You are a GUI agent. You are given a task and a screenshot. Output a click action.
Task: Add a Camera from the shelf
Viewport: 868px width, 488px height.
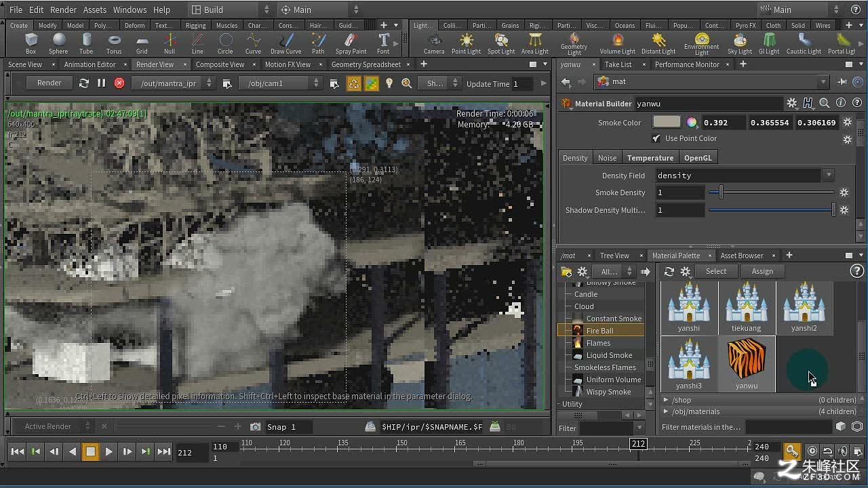pyautogui.click(x=434, y=43)
